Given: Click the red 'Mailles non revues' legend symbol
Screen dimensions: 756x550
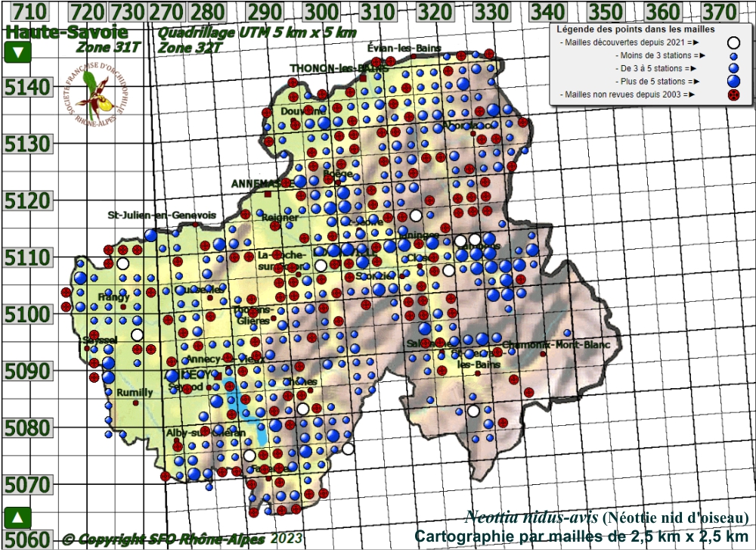Looking at the screenshot, I should click(733, 95).
